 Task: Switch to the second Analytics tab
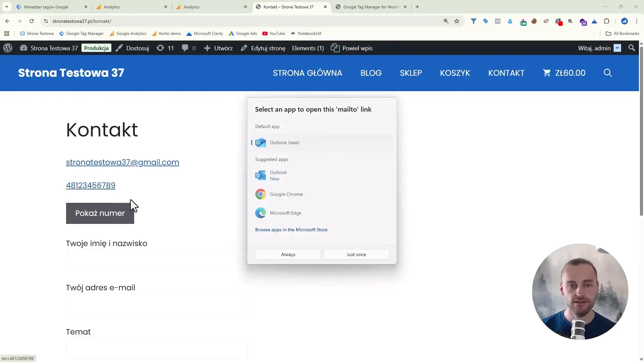point(212,7)
